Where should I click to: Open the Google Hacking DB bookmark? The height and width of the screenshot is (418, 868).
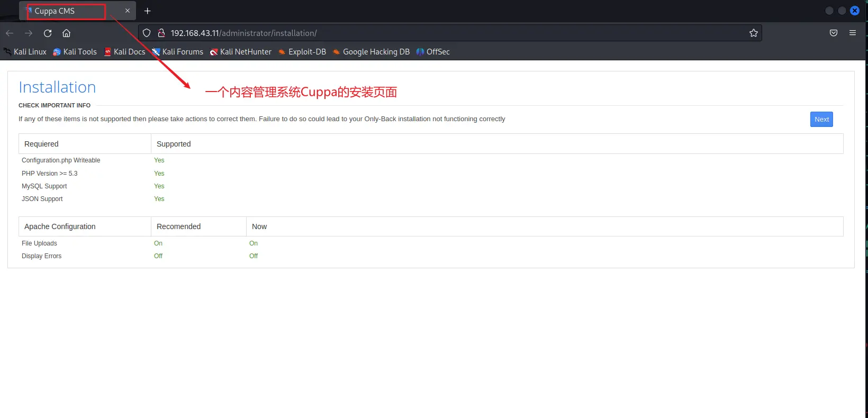371,52
